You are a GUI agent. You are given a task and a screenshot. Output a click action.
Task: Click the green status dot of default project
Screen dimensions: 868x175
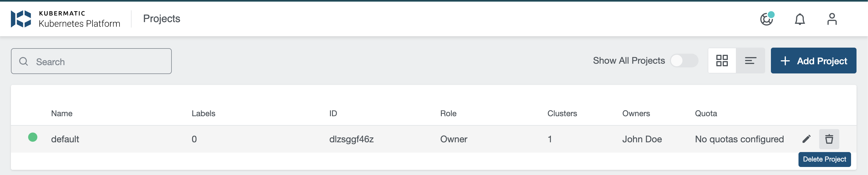(x=33, y=137)
